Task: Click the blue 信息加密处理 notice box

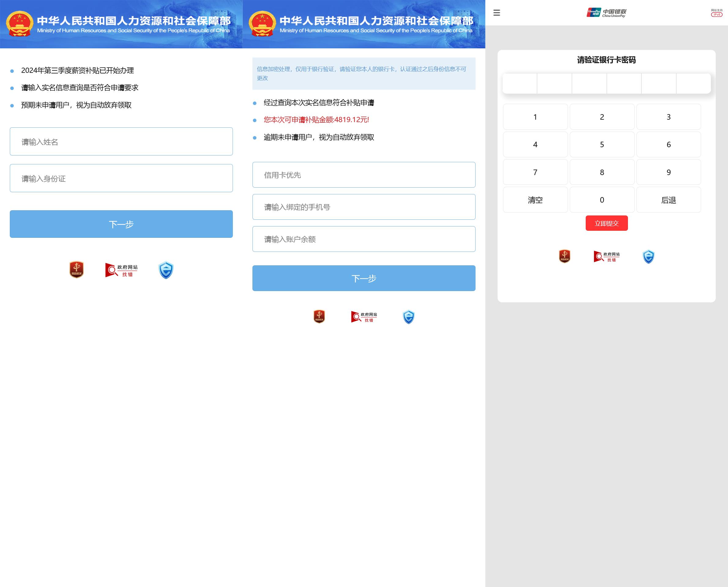Action: [364, 73]
